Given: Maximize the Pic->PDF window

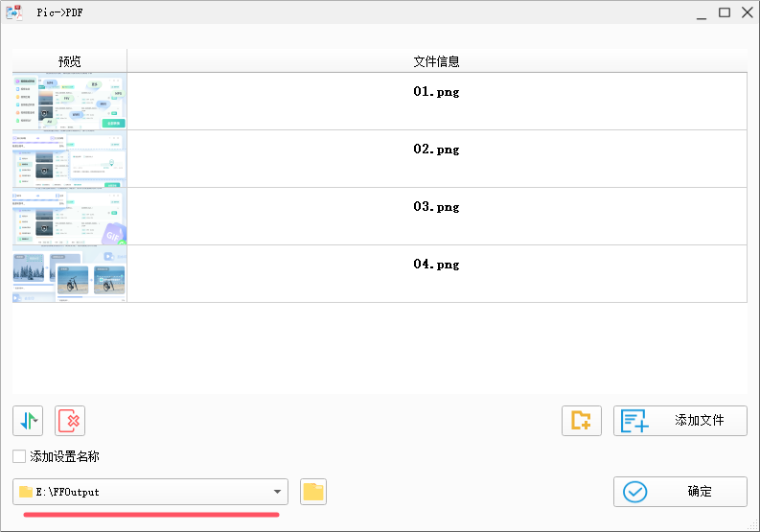Looking at the screenshot, I should (725, 12).
